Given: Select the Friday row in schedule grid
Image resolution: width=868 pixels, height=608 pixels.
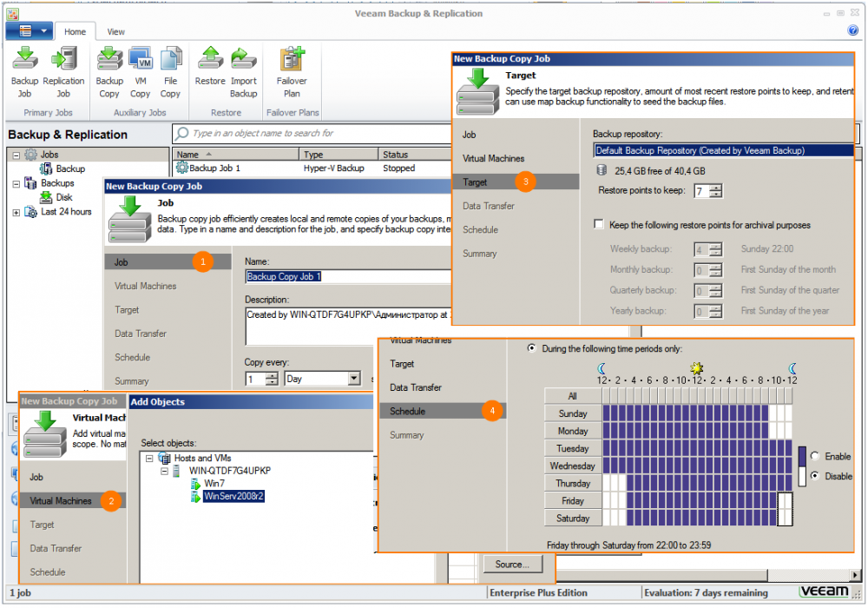Looking at the screenshot, I should (573, 500).
